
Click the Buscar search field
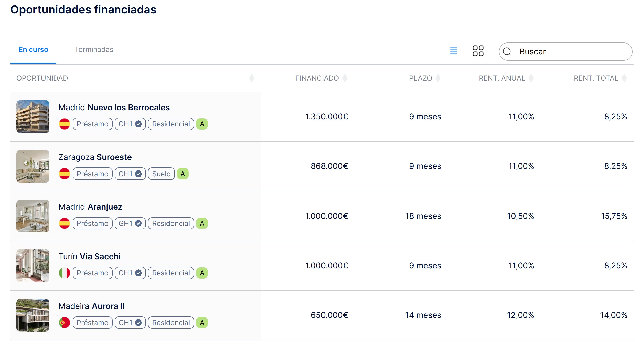[566, 52]
